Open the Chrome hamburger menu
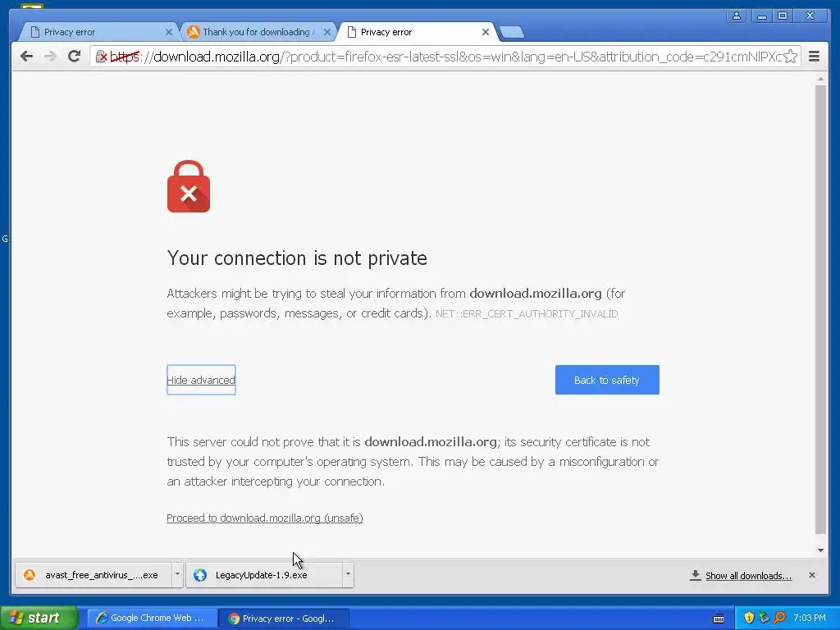840x630 pixels. click(814, 57)
